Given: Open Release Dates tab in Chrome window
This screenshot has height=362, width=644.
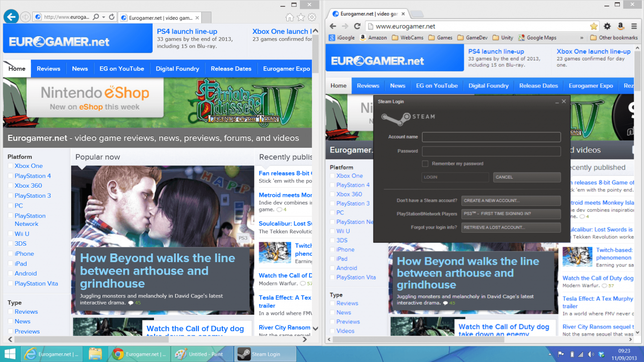Looking at the screenshot, I should tap(539, 86).
